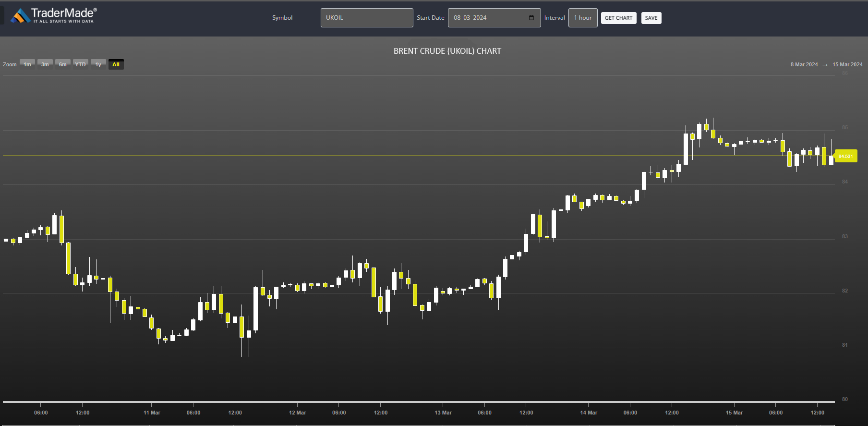
Task: Click the 14 Mar x-axis label
Action: 589,413
